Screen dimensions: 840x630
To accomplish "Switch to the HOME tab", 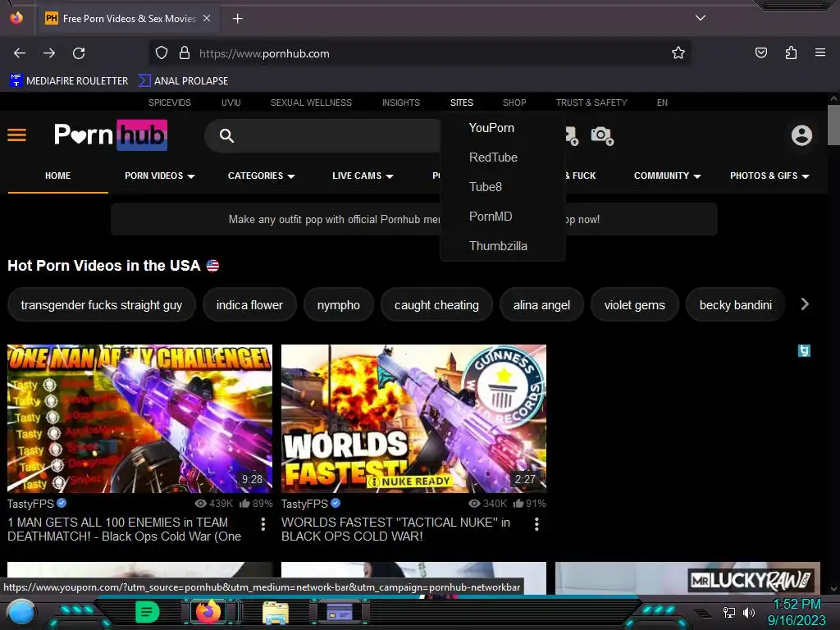I will pos(58,176).
